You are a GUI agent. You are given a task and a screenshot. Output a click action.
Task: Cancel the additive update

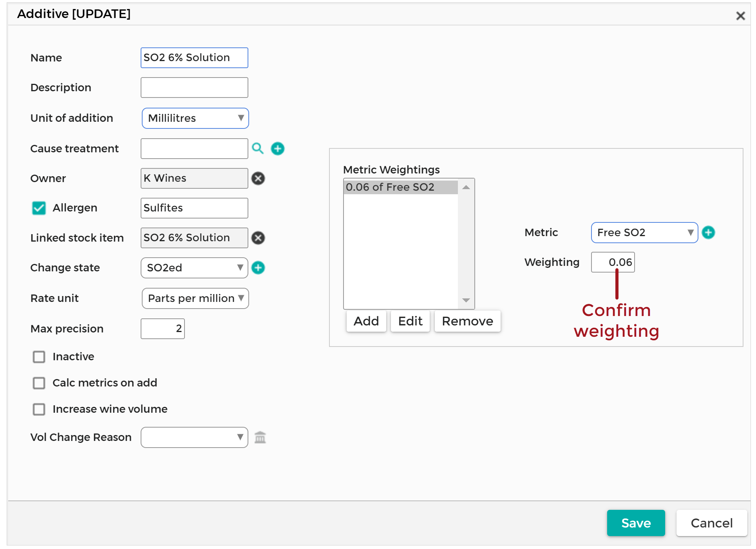coord(711,523)
